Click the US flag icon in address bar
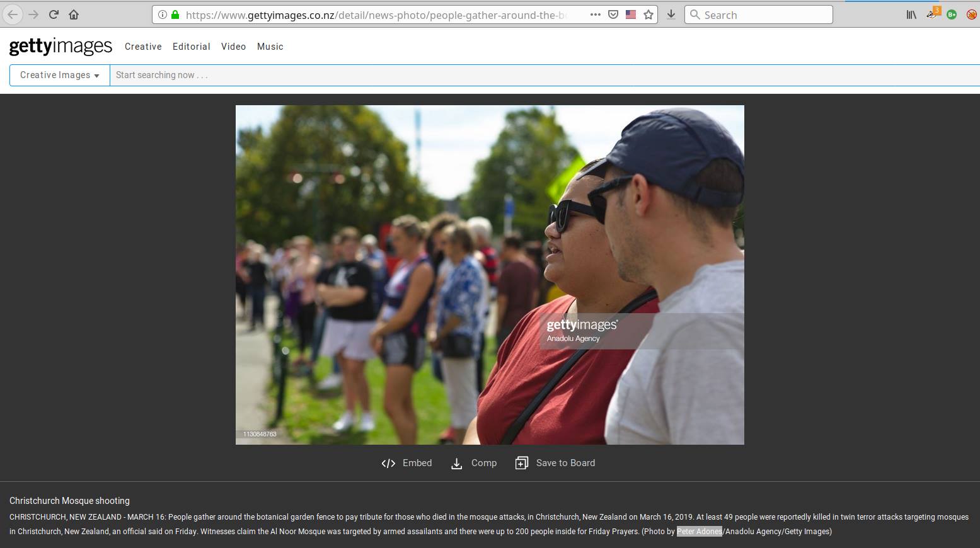The height and width of the screenshot is (548, 980). pyautogui.click(x=631, y=14)
